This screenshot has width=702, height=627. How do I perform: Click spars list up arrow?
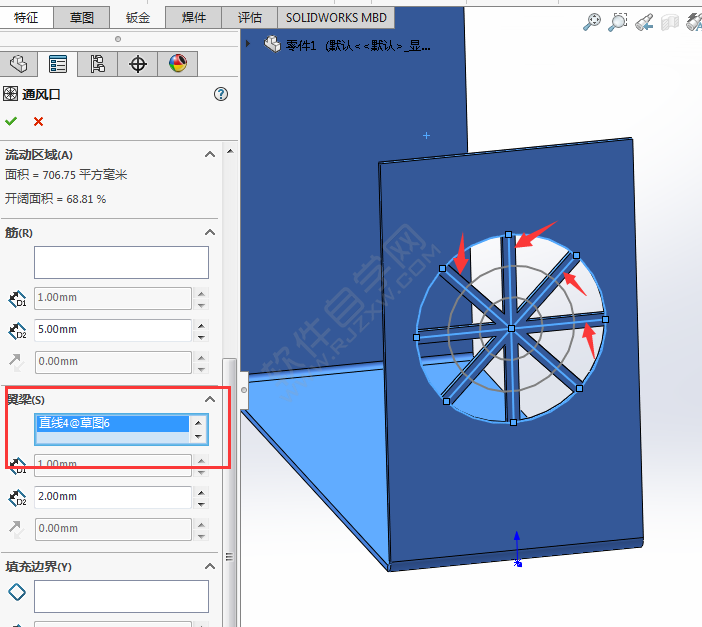click(198, 422)
